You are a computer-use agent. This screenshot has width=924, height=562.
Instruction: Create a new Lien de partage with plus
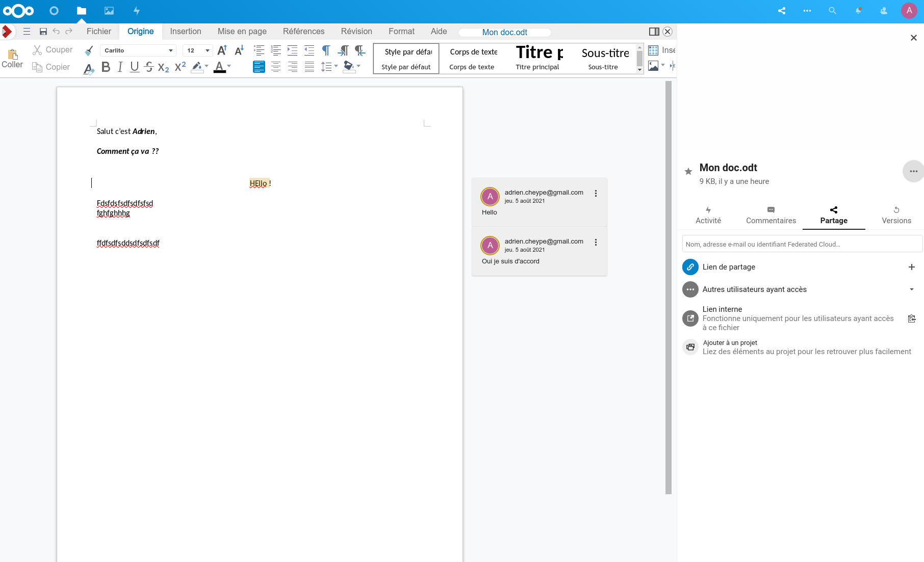point(912,267)
